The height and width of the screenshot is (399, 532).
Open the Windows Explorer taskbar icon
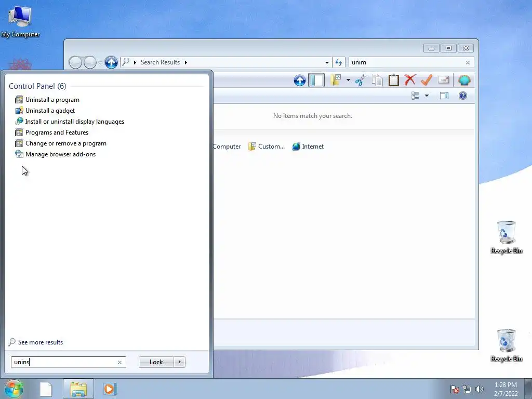[78, 389]
